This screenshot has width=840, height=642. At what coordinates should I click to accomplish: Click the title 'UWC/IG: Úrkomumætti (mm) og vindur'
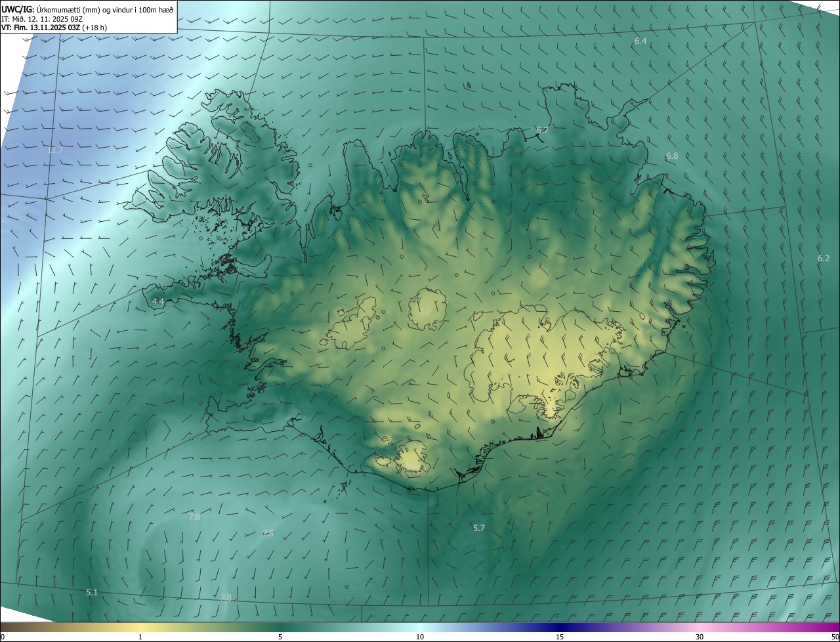(88, 9)
